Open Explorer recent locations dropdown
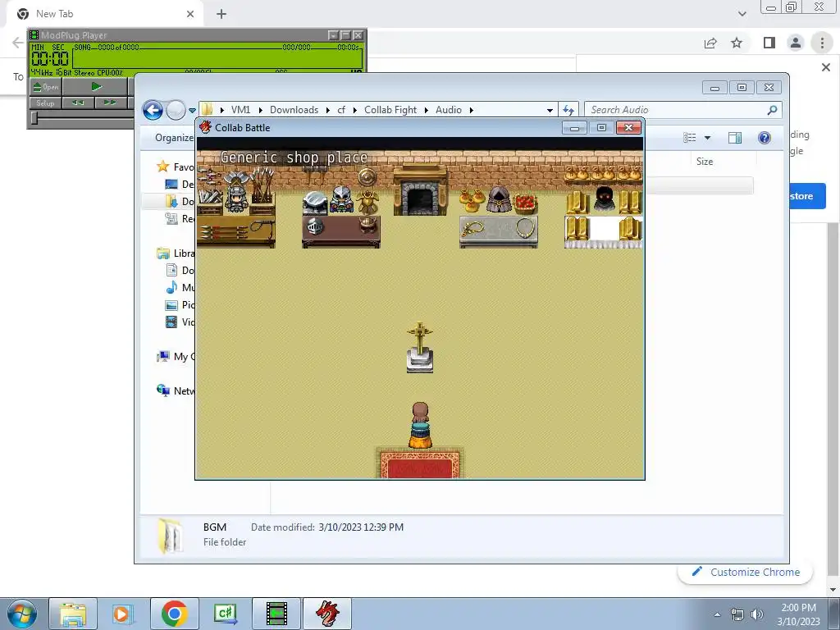The image size is (840, 630). click(192, 111)
